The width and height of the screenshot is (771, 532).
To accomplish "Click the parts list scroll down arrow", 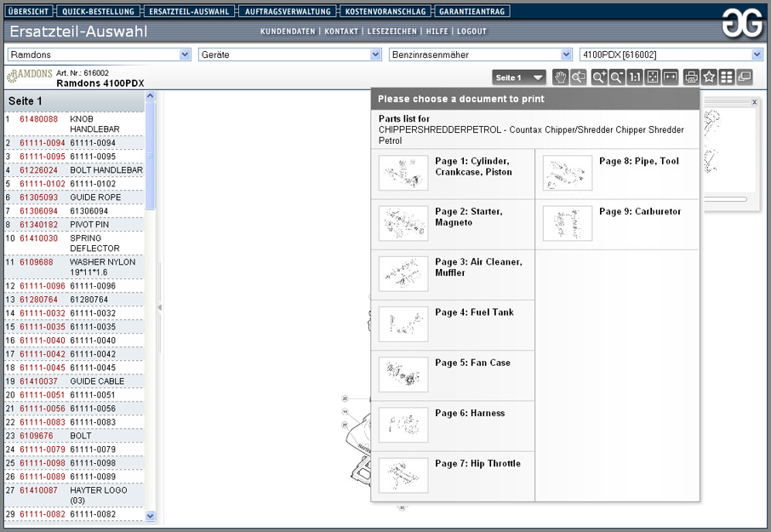I will (x=151, y=516).
